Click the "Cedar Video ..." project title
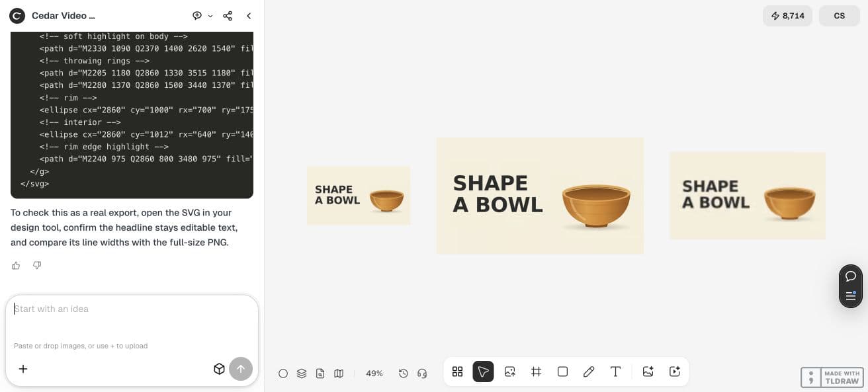Viewport: 868px width, 392px height. [64, 16]
